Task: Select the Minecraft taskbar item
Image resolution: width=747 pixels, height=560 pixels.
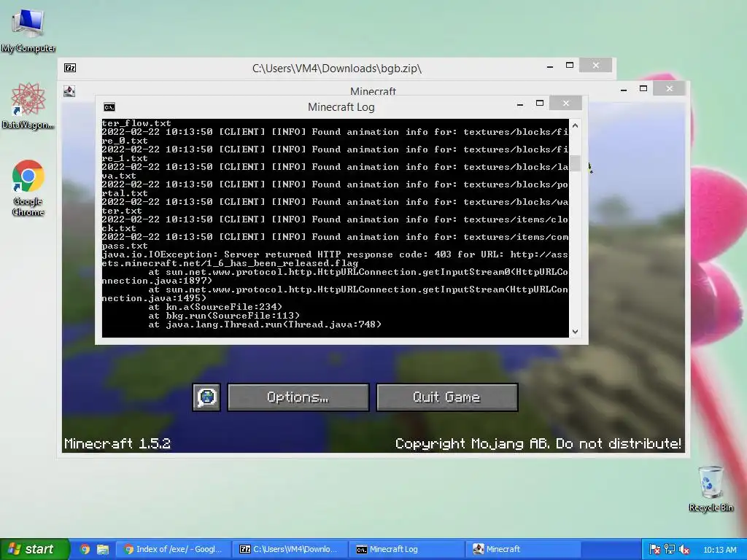Action: point(524,549)
